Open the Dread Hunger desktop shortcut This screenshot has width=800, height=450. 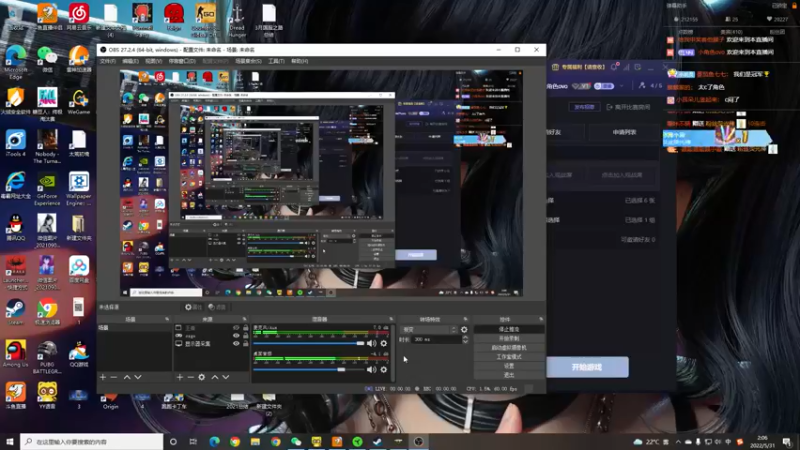tap(237, 20)
